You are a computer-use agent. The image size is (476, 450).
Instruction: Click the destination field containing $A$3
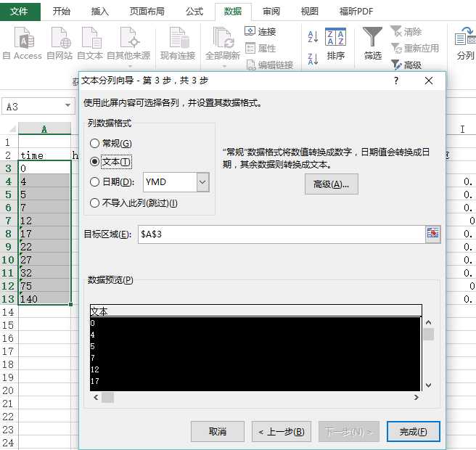282,234
